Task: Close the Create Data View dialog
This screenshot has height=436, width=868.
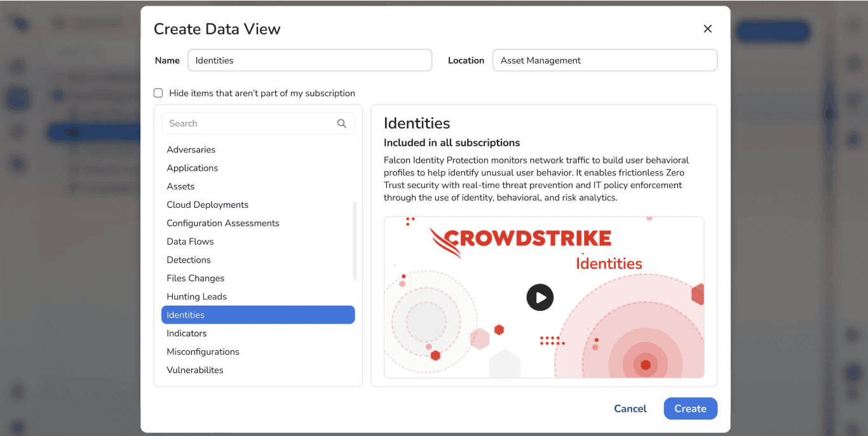Action: 708,29
